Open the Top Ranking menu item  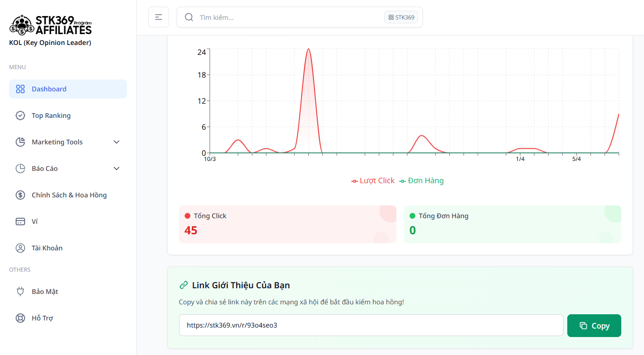(51, 115)
